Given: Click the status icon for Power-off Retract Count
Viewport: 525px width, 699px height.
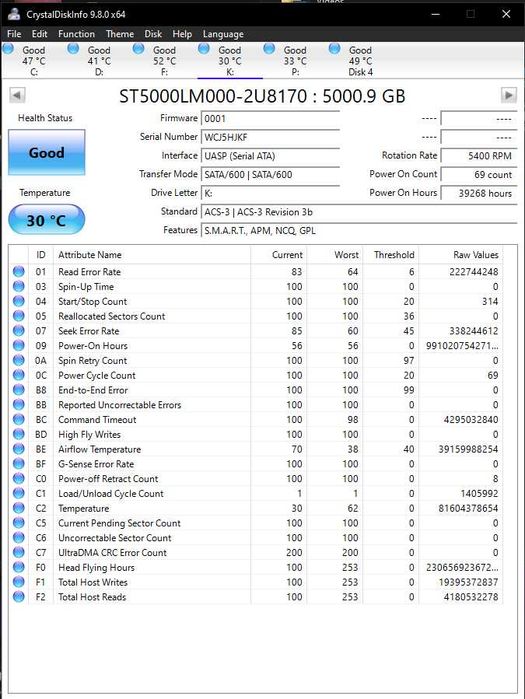Looking at the screenshot, I should coord(19,478).
